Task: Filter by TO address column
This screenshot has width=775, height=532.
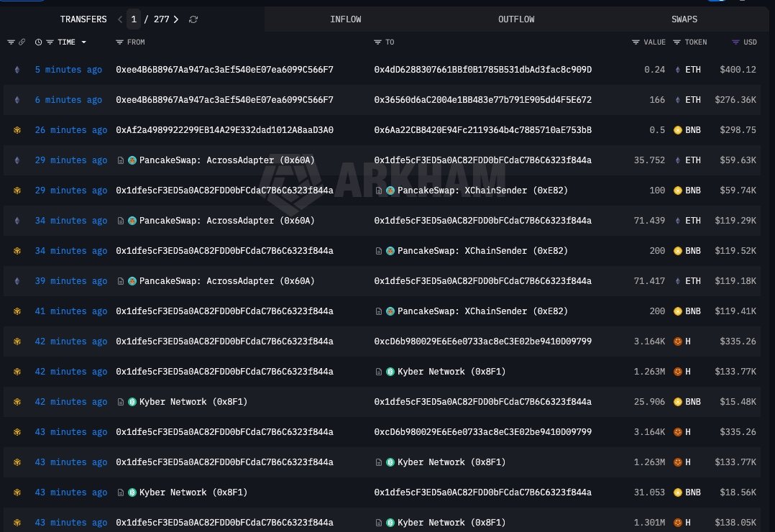Action: point(377,42)
